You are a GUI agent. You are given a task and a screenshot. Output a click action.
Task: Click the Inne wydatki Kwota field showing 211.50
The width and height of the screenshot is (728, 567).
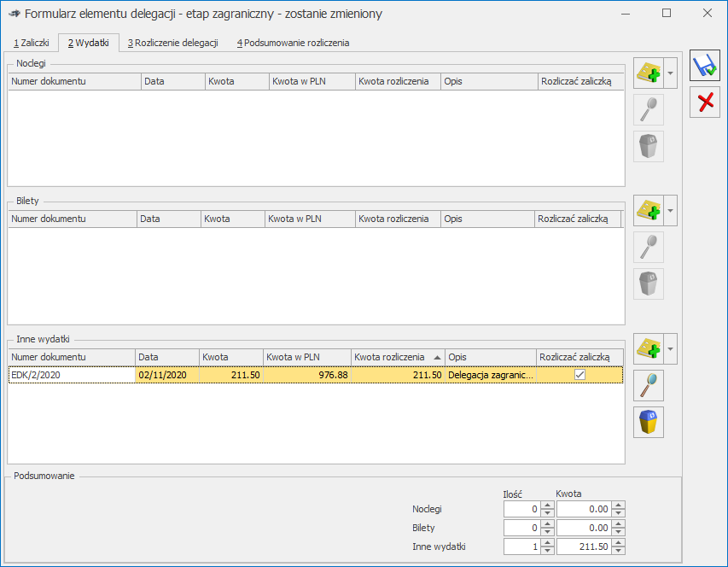pos(584,547)
